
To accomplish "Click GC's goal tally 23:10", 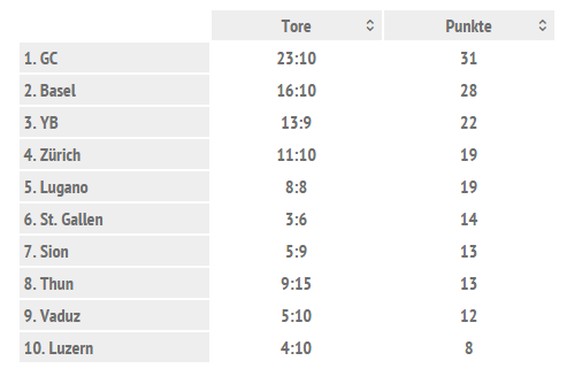I will (296, 58).
